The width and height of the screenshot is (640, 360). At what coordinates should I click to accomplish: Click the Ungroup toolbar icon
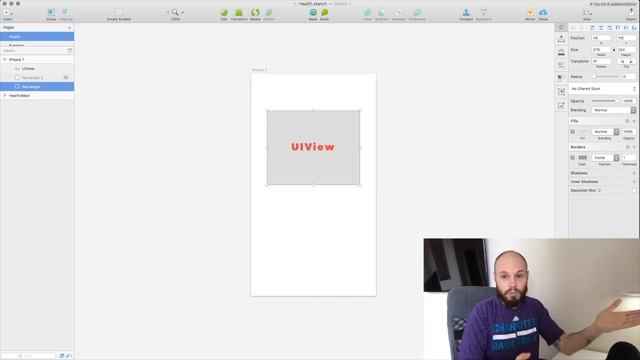(x=65, y=12)
